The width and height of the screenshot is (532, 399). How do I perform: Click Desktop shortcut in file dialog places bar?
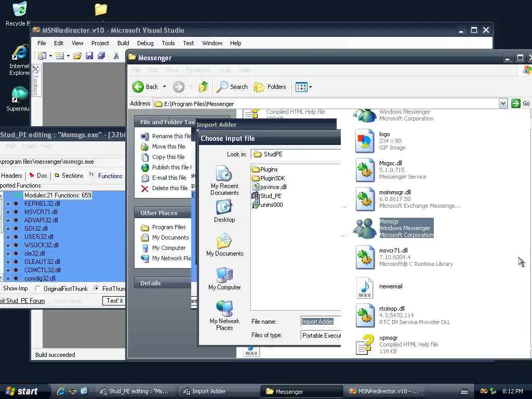point(224,211)
